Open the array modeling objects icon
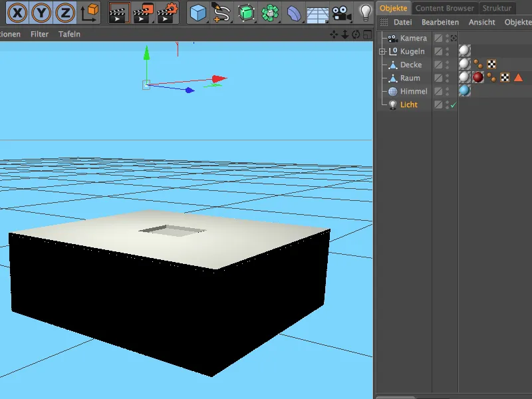This screenshot has width=532, height=399. click(x=270, y=13)
